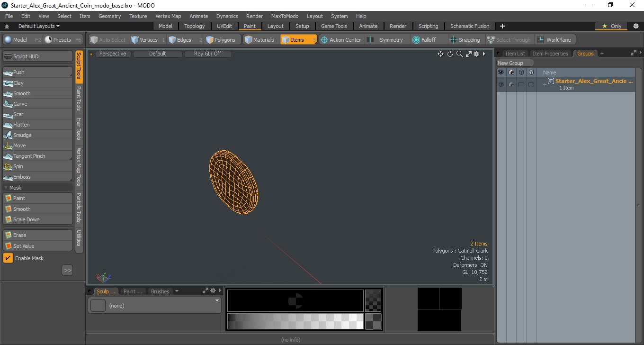Click the Ray GL: Off button
The image size is (644, 345).
pos(207,54)
